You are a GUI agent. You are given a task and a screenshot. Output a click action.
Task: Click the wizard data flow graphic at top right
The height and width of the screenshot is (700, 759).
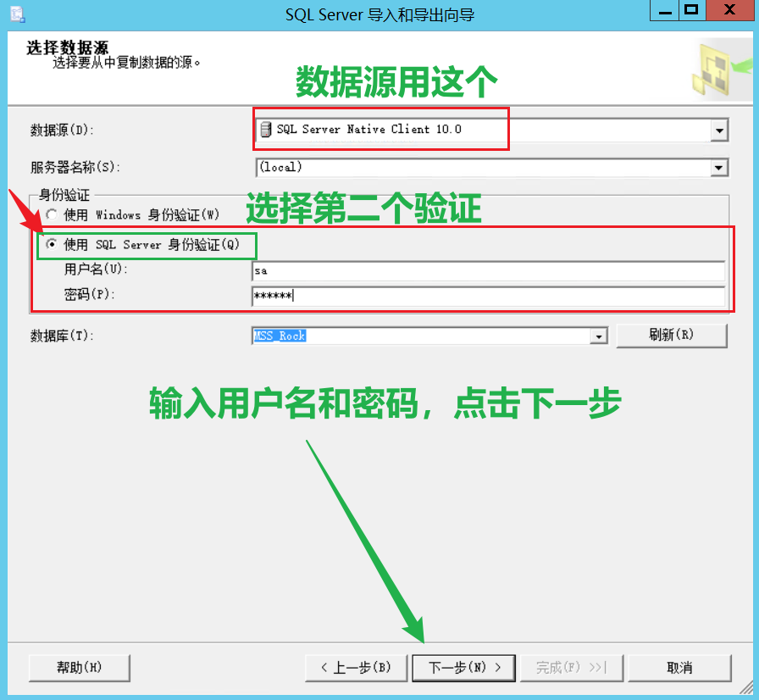[721, 69]
